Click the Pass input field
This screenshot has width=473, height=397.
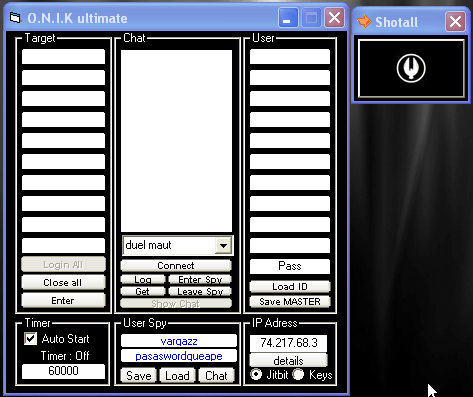(x=290, y=266)
